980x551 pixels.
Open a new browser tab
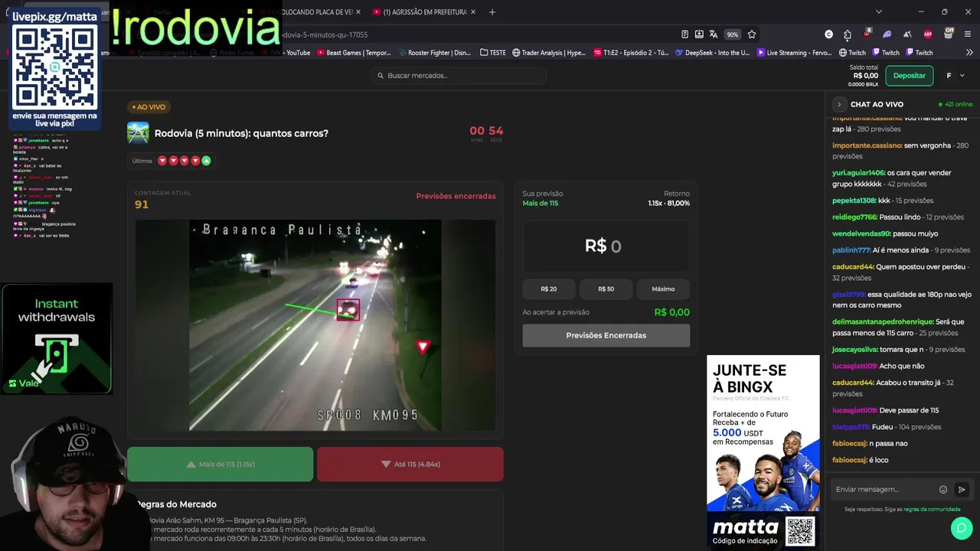click(x=492, y=11)
